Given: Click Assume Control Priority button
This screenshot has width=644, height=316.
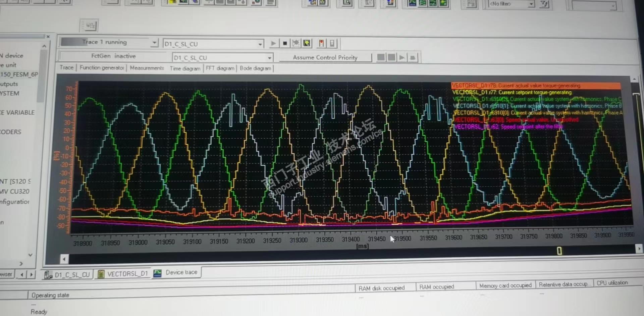Looking at the screenshot, I should tap(325, 57).
